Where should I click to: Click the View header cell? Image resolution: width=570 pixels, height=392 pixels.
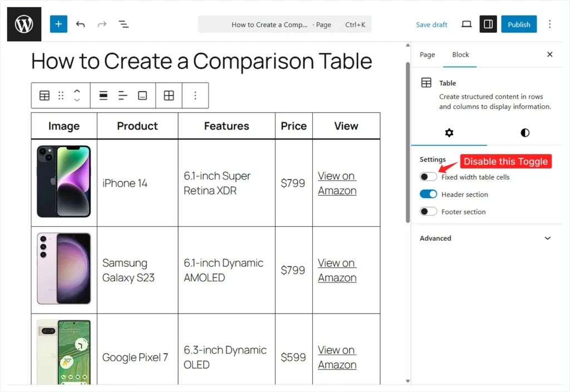(x=346, y=126)
